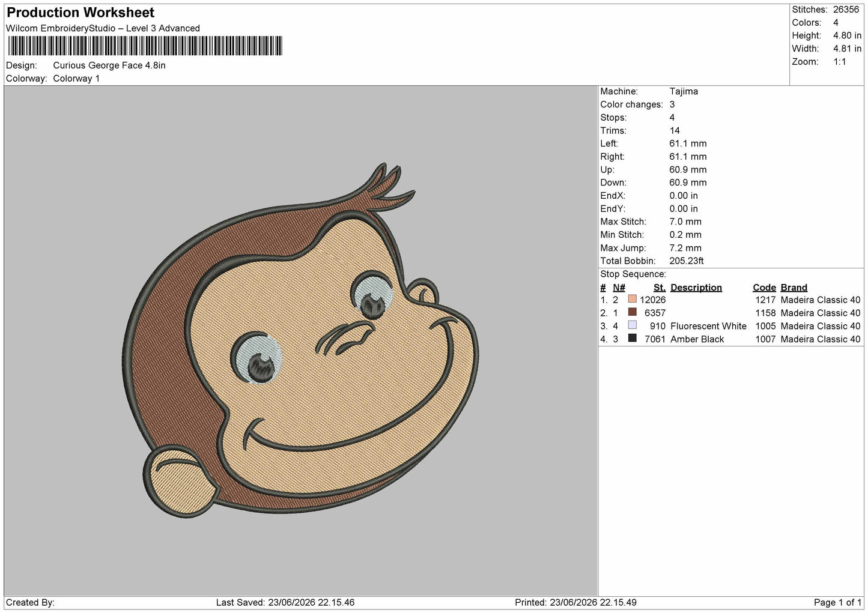Click the Fluorescent White color swatch
868x613 pixels.
point(632,325)
